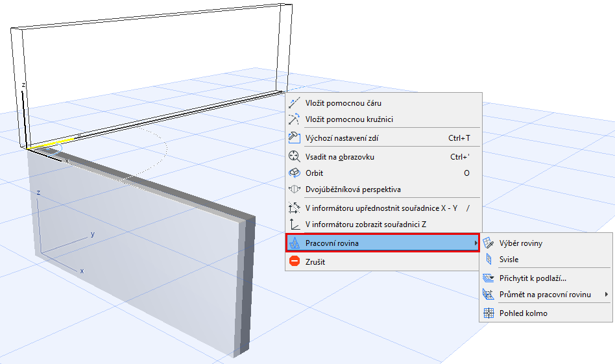Viewport: 615px width, 364px height.
Task: Choose V informátoru upřednostnit souřadnice X - Y
Action: [x=383, y=208]
